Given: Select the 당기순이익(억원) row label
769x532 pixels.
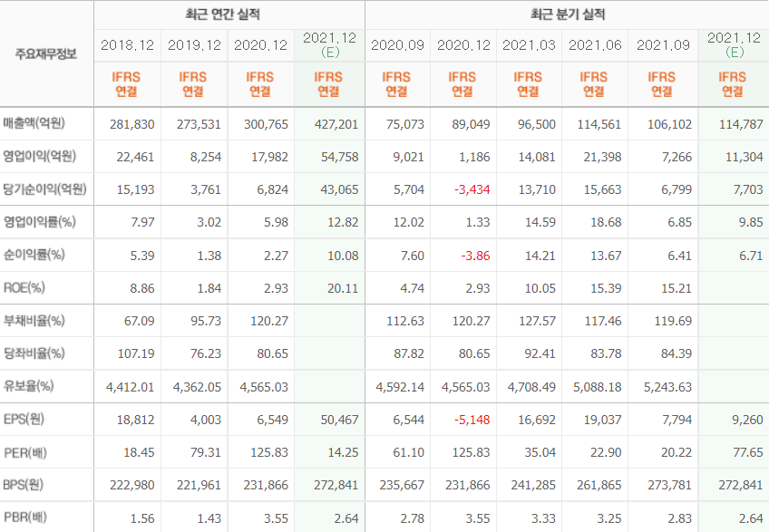Looking at the screenshot, I should (44, 189).
